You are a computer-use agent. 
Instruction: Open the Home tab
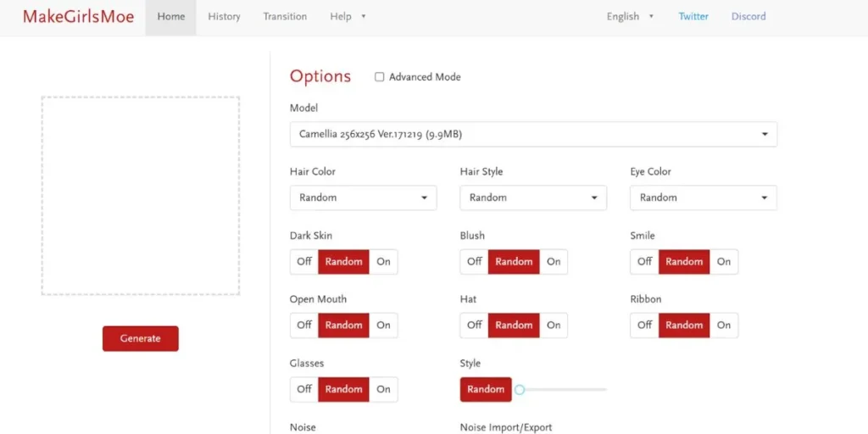coord(171,17)
